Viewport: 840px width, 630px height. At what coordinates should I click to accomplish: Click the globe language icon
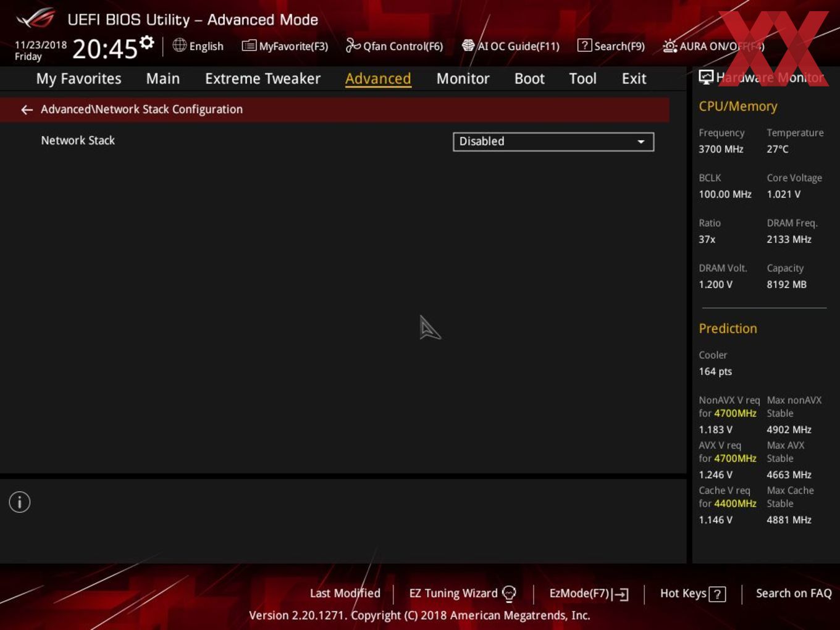point(179,45)
